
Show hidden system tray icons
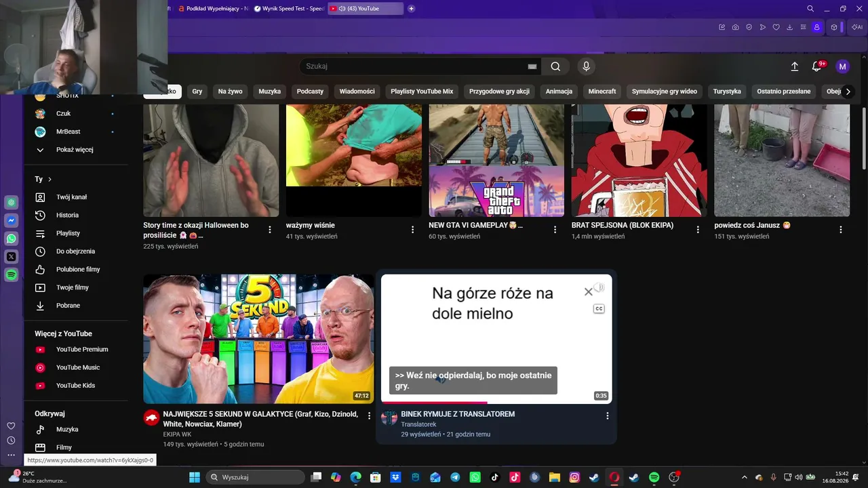point(745,477)
